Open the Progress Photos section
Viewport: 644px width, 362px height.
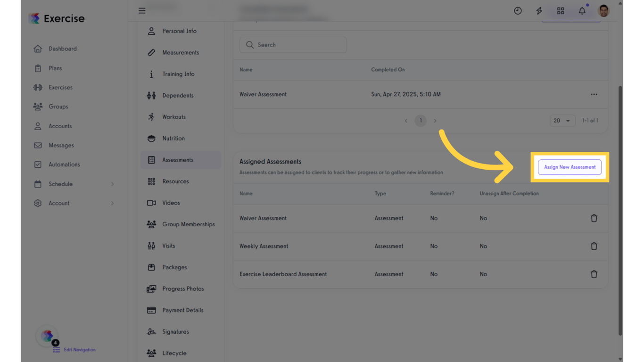(183, 288)
